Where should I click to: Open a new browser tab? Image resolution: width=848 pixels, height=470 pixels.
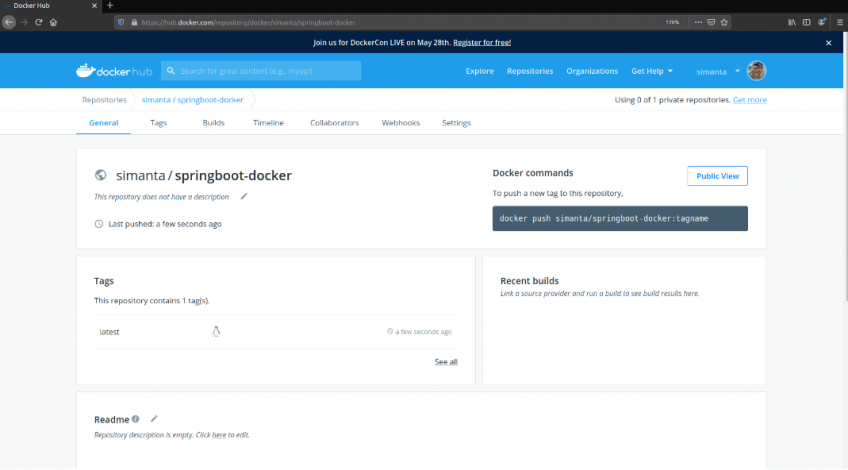tap(110, 5)
